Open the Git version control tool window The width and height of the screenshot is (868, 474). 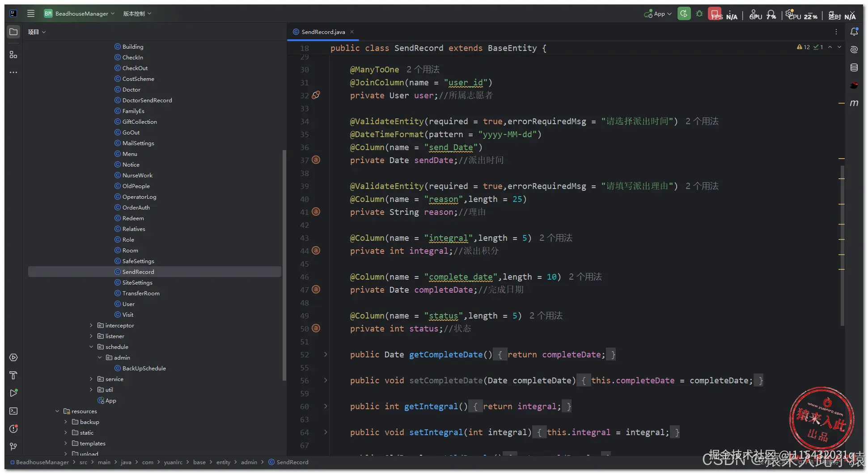point(13,447)
